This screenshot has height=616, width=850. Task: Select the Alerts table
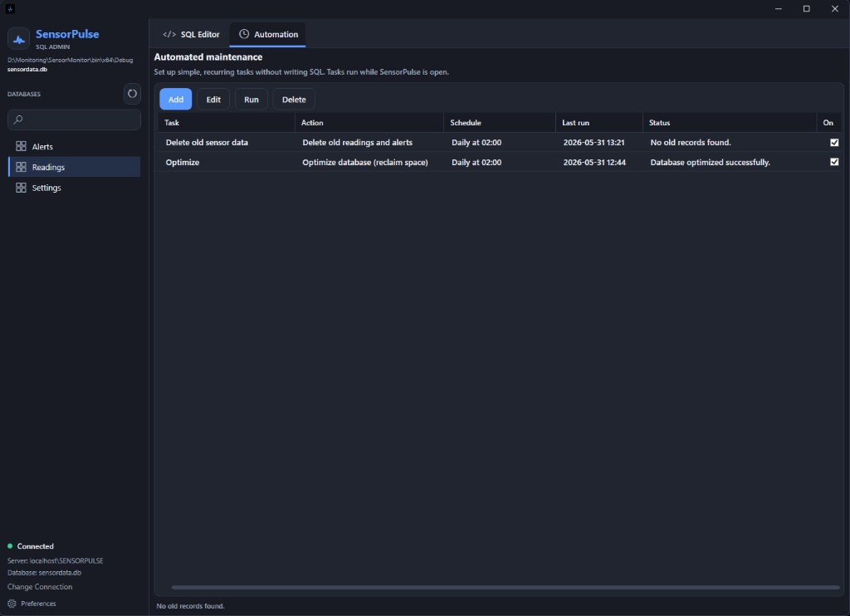point(74,146)
